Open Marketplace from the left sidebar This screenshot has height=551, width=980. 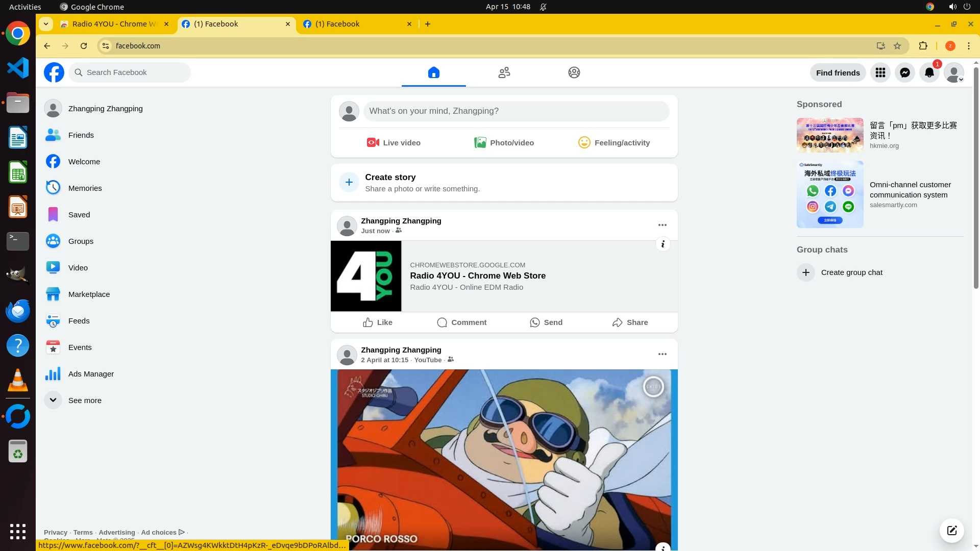pyautogui.click(x=89, y=294)
